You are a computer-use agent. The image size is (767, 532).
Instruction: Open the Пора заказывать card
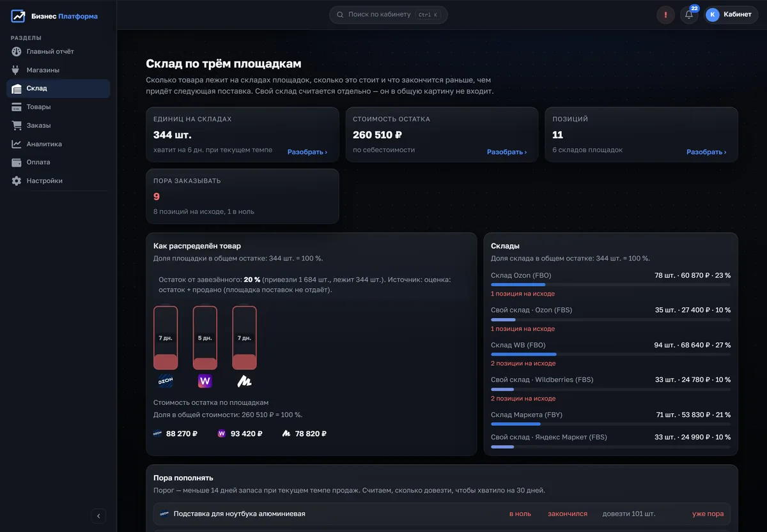[242, 196]
